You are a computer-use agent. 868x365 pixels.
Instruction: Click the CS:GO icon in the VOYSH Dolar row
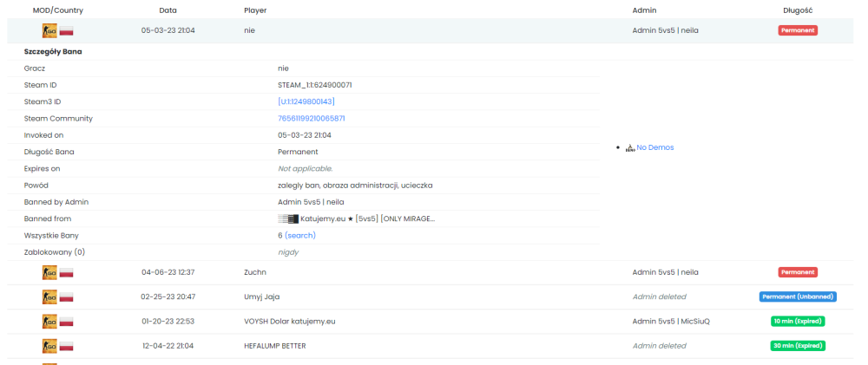[49, 322]
